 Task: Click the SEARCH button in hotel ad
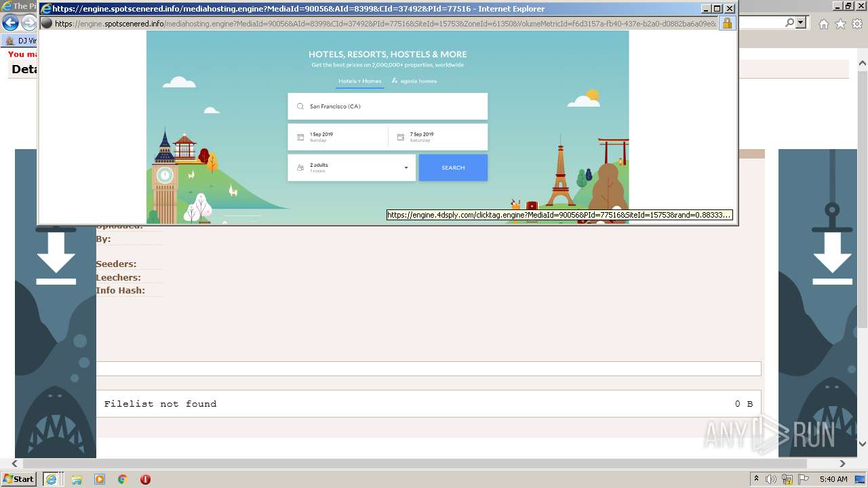(x=453, y=167)
